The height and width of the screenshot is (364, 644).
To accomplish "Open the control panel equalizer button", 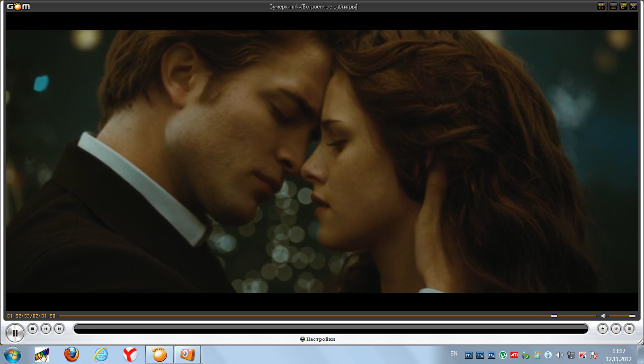I will point(616,328).
